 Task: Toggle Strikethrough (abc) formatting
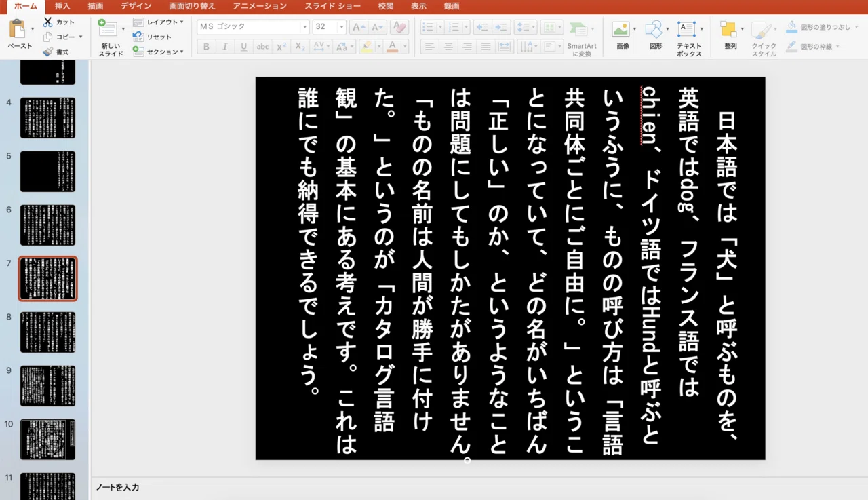[x=262, y=47]
